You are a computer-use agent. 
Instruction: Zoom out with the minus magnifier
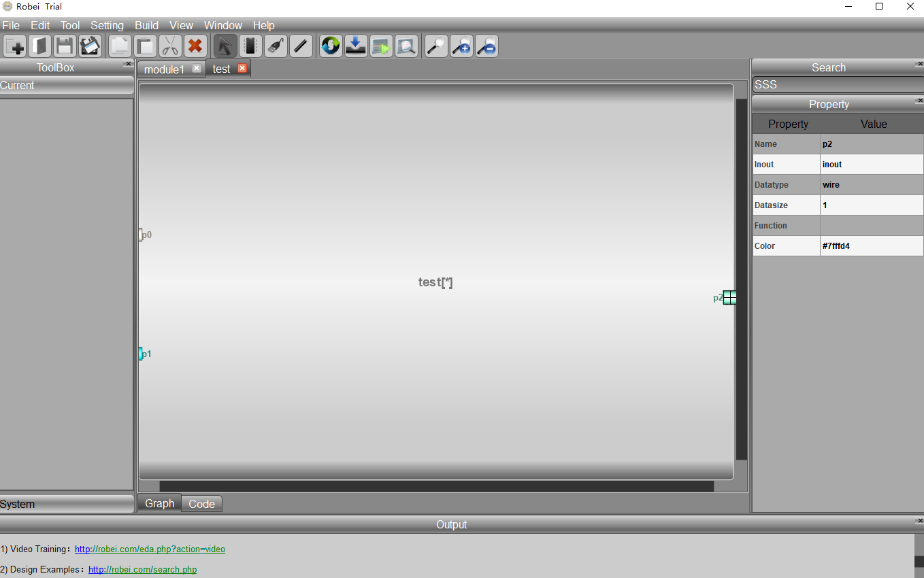tap(486, 46)
